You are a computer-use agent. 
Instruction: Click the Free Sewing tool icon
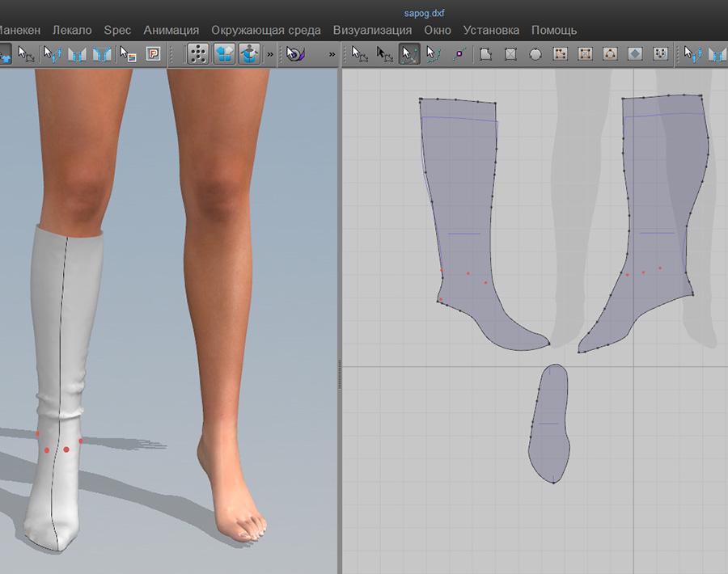coord(102,54)
